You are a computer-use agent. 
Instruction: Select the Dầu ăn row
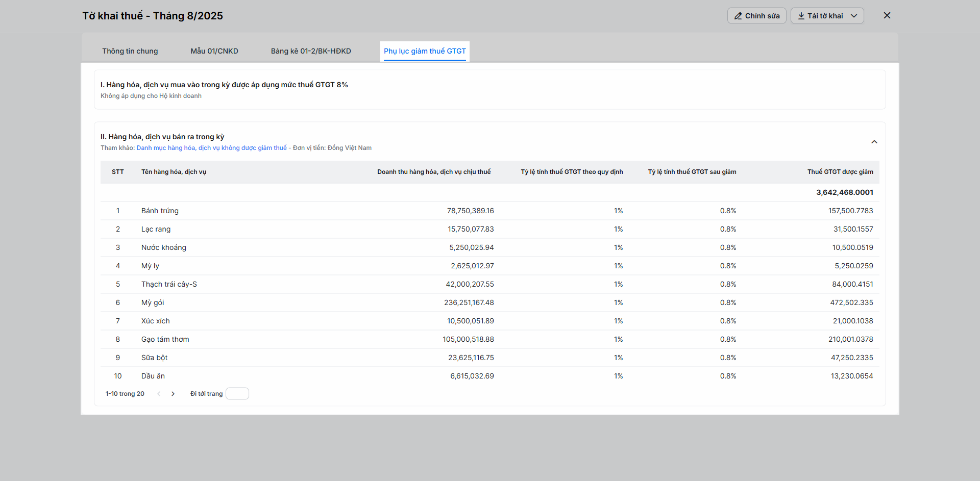pos(153,376)
